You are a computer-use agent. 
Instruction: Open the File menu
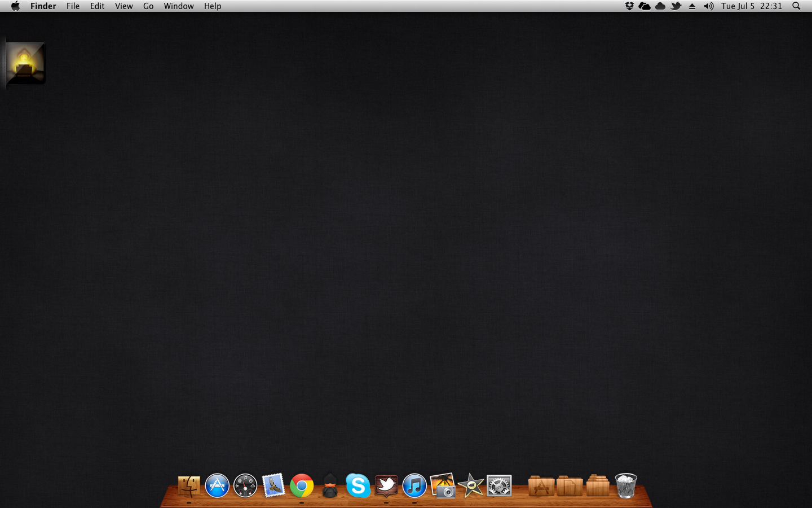pyautogui.click(x=73, y=6)
